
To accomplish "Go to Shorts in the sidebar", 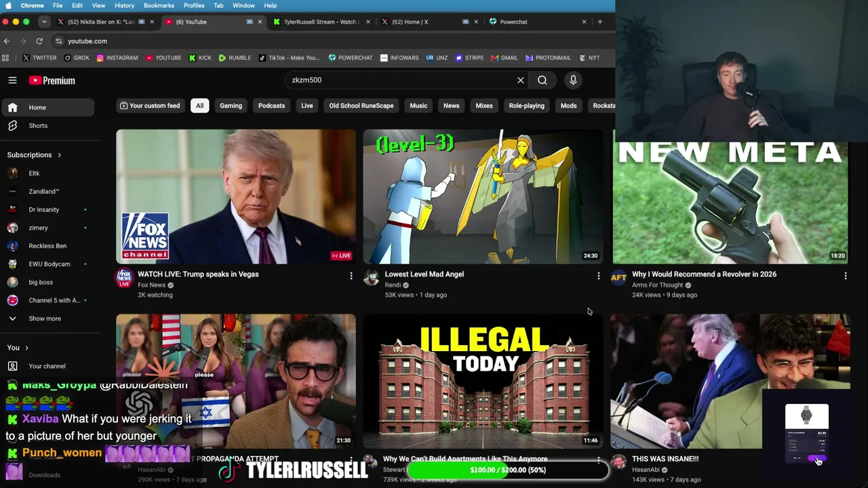I will click(47, 125).
